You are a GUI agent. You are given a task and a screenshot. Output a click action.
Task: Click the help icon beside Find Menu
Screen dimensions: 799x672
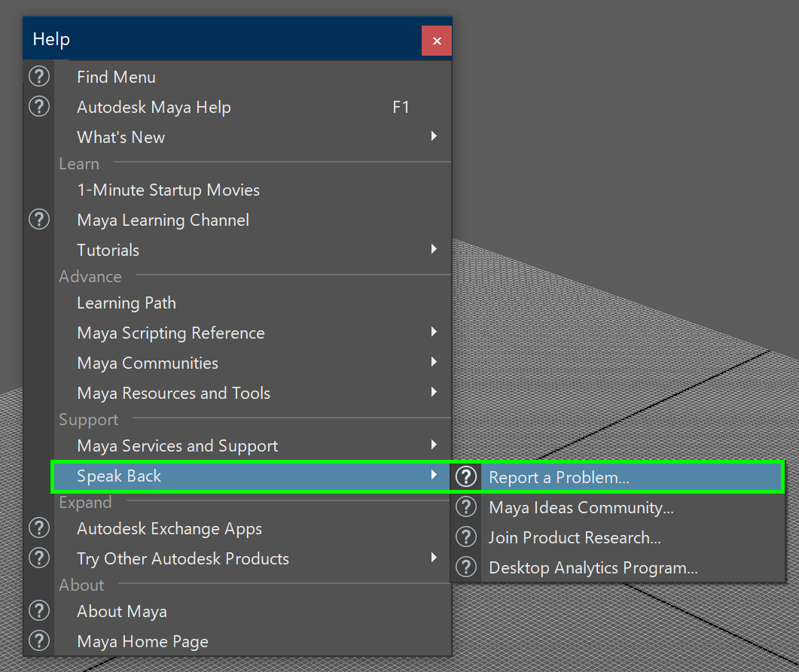[39, 76]
